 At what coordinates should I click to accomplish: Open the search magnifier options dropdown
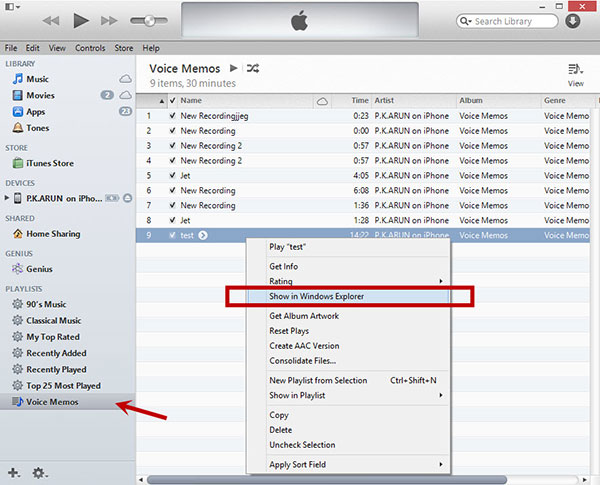(465, 21)
